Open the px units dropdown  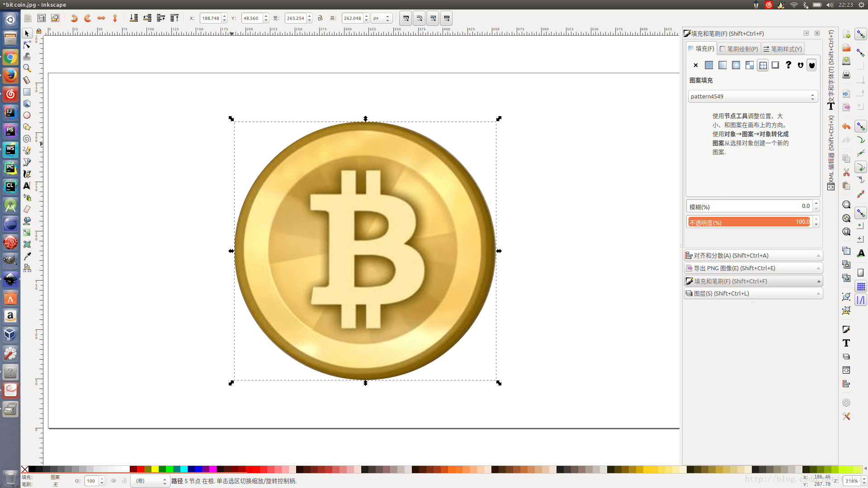pyautogui.click(x=381, y=18)
